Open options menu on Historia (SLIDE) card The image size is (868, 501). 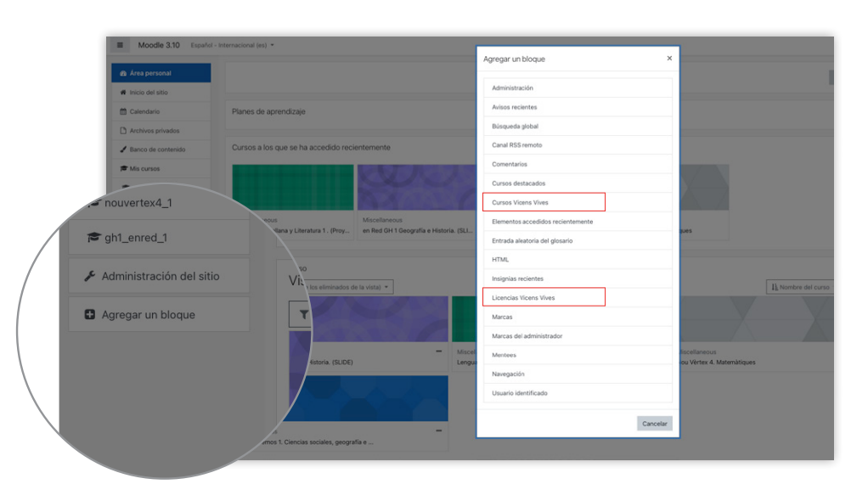[x=439, y=351]
